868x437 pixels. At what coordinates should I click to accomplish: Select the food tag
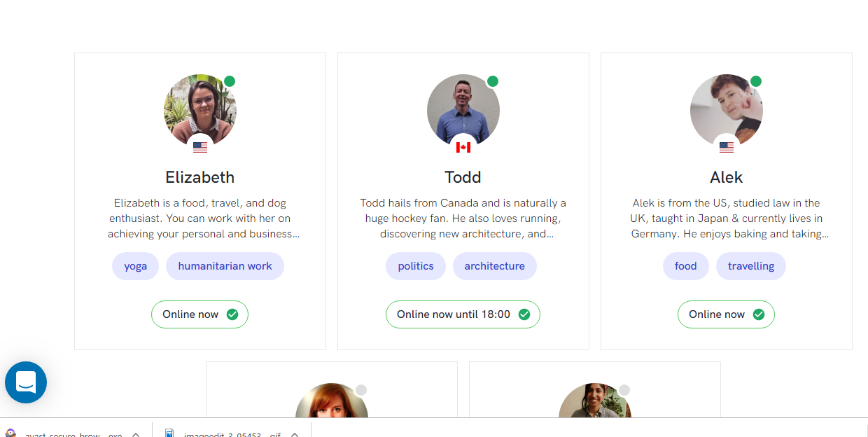(x=686, y=266)
